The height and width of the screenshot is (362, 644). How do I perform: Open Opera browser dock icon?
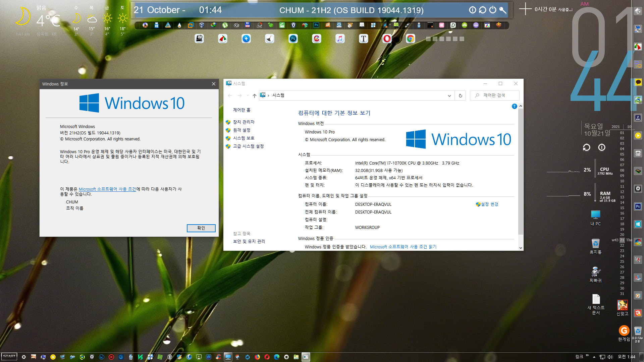coord(387,39)
